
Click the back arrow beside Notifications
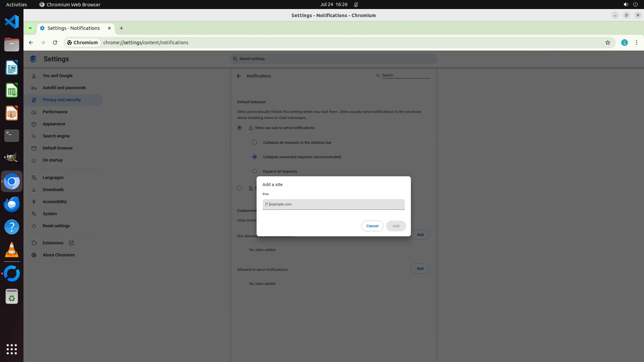(239, 76)
